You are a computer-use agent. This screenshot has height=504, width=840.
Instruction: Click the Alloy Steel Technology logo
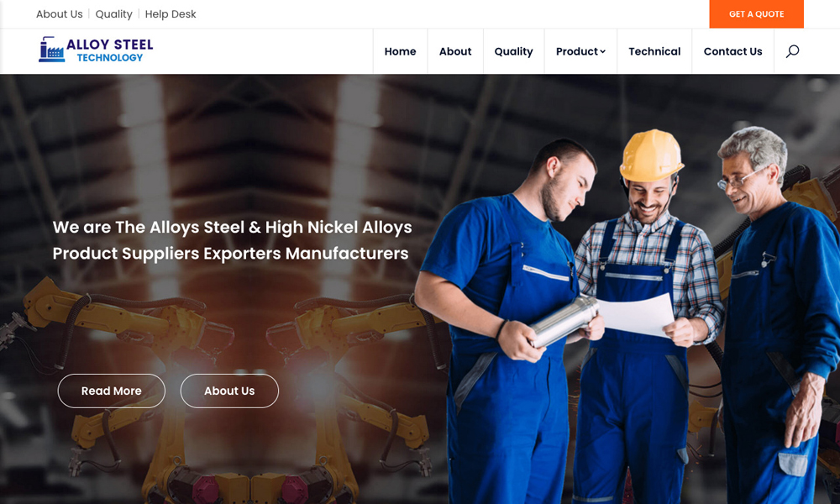[96, 50]
